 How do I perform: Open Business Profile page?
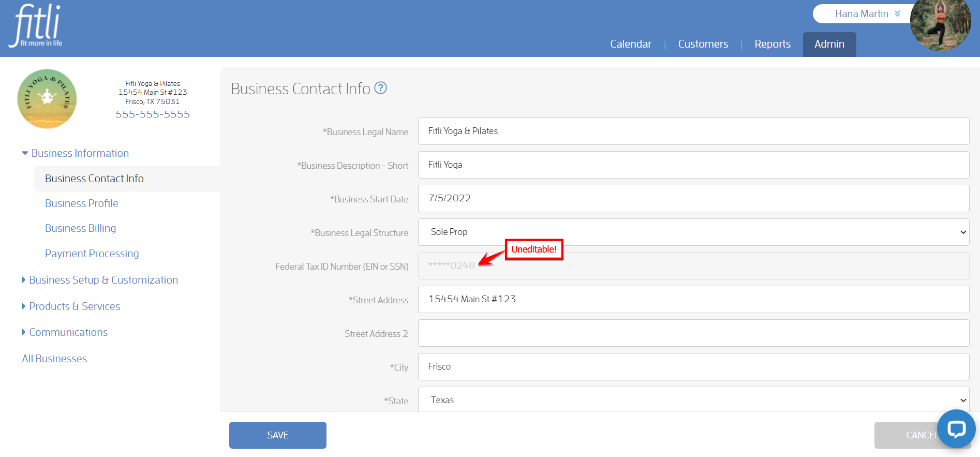(x=82, y=203)
